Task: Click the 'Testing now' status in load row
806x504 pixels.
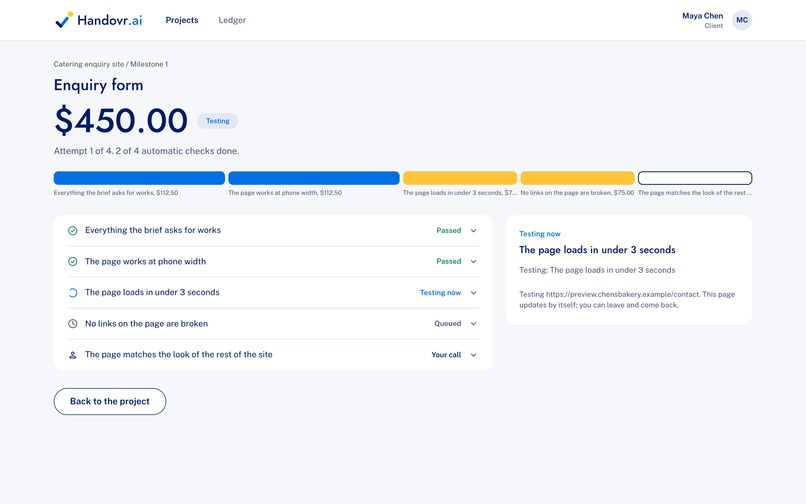Action: pyautogui.click(x=441, y=293)
